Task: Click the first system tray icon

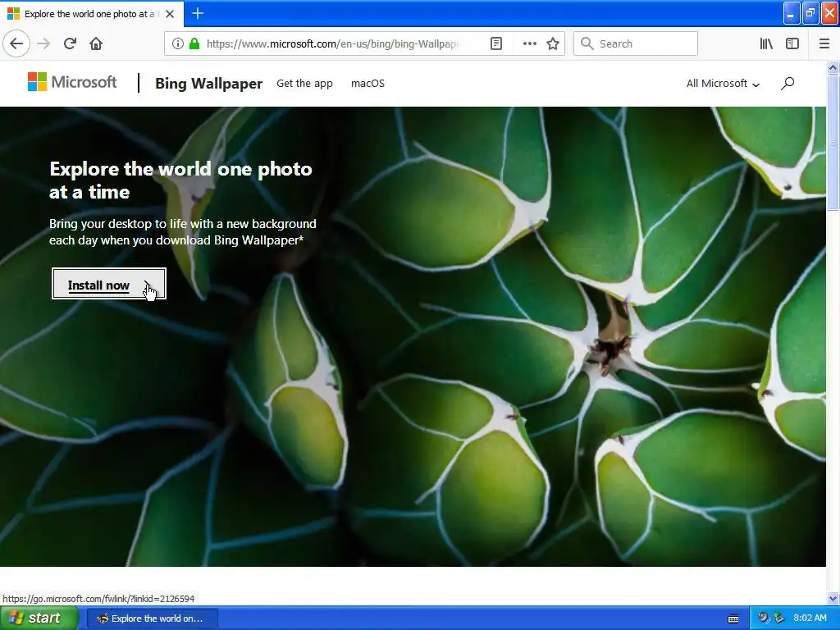Action: point(763,618)
